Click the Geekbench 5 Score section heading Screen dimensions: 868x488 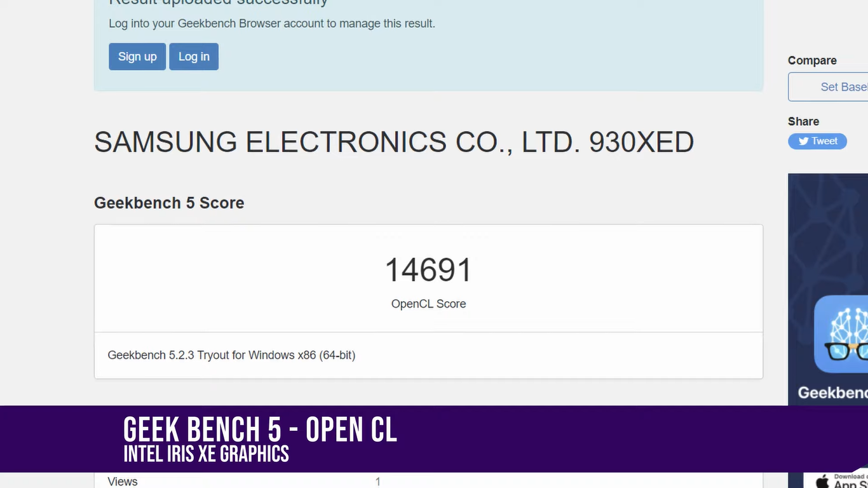point(169,203)
